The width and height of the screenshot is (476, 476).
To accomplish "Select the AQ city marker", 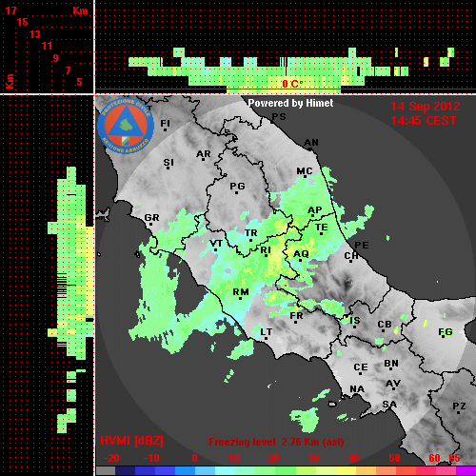I will (301, 261).
